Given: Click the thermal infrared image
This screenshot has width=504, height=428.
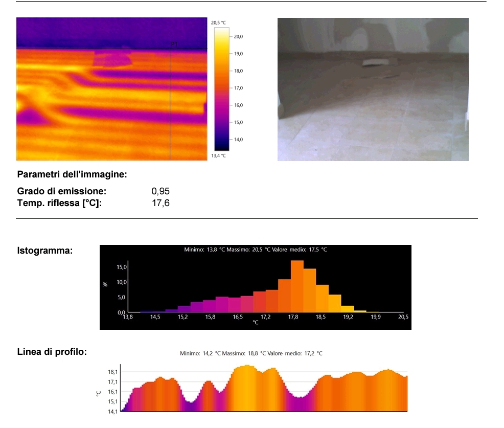Looking at the screenshot, I should (x=112, y=89).
